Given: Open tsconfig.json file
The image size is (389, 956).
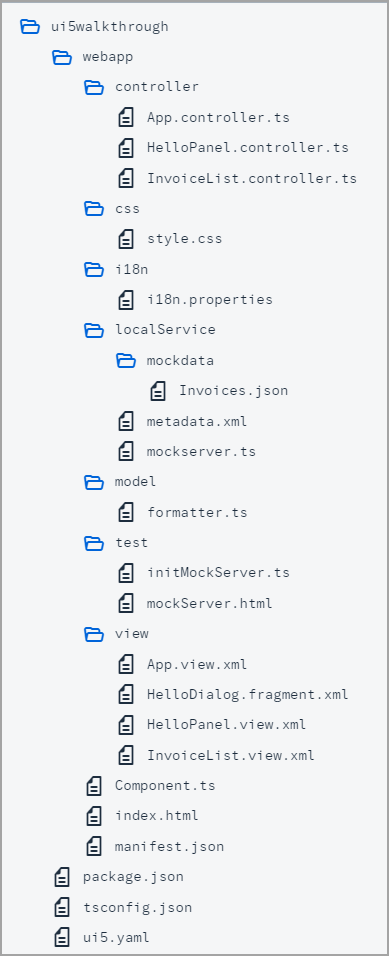Looking at the screenshot, I should [138, 907].
